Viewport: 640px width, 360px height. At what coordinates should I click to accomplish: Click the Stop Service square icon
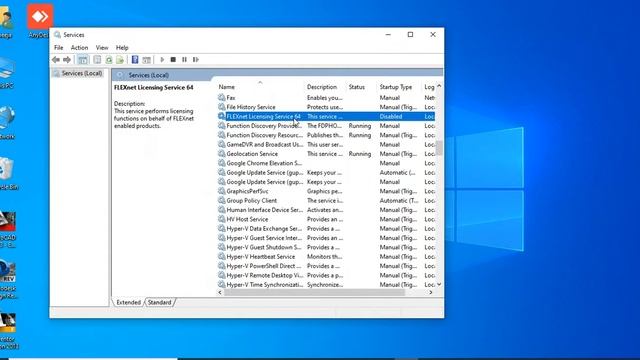coord(173,60)
